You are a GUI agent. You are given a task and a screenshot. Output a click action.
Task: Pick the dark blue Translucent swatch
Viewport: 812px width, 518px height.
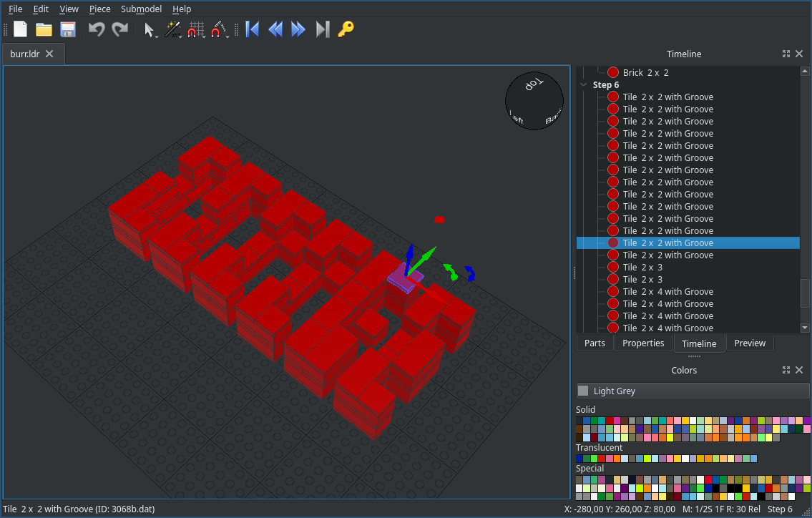(x=579, y=459)
